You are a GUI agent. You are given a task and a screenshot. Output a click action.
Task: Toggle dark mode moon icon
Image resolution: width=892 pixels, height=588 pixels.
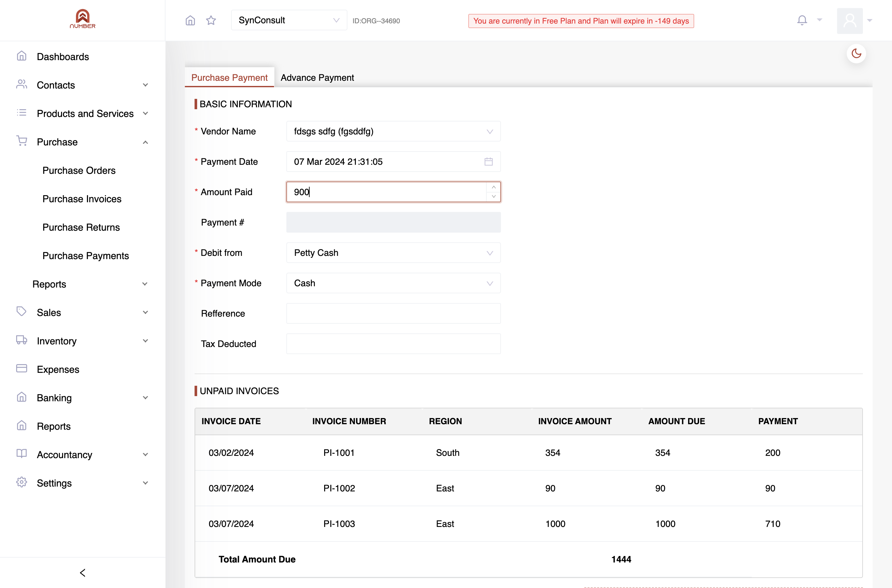856,54
